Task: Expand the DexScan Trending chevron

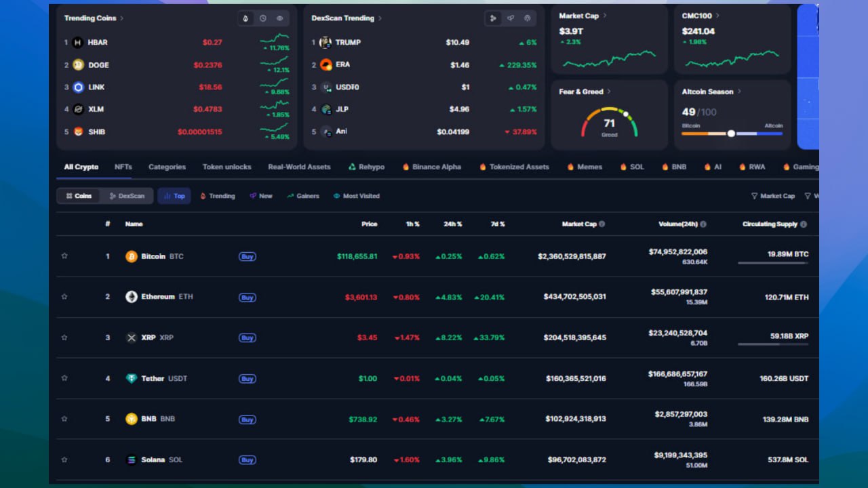Action: [380, 18]
